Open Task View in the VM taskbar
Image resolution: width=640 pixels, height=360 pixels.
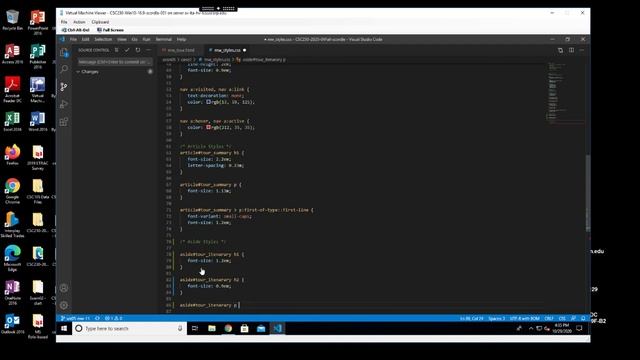[195, 328]
